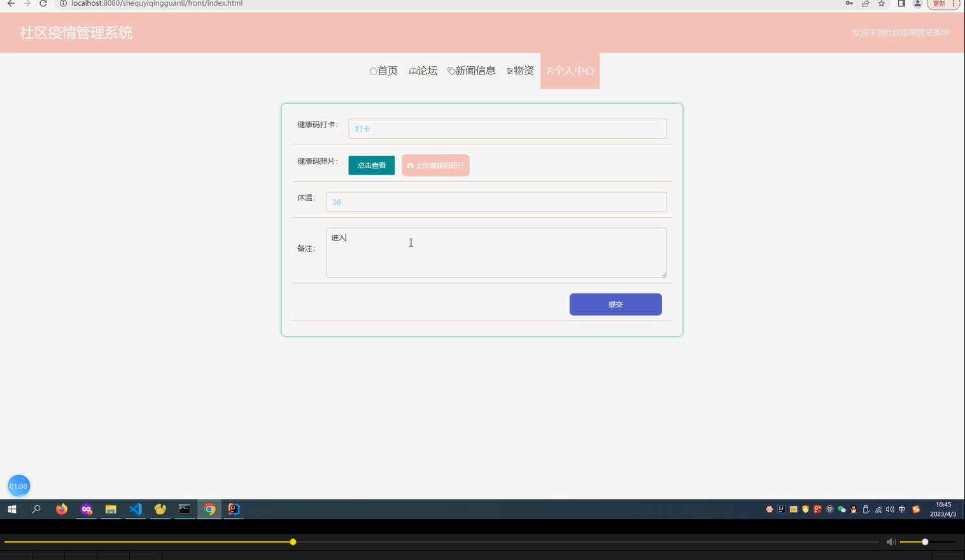Screen dimensions: 965x560
Task: Click the cloud upload icon on 上传健康码照片
Action: [x=411, y=165]
